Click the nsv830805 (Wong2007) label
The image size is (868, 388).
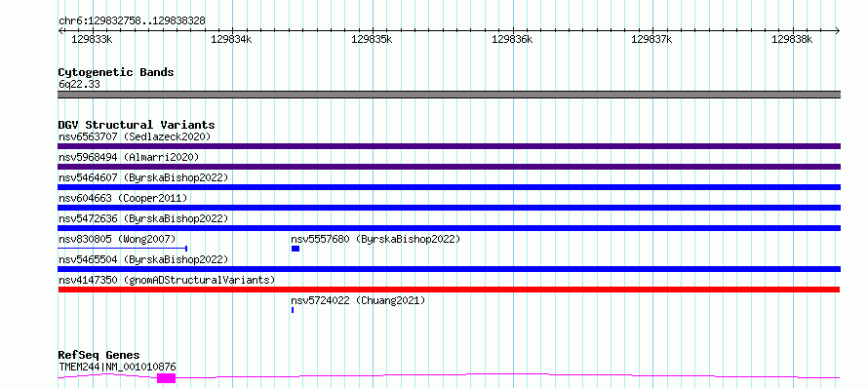click(x=117, y=239)
